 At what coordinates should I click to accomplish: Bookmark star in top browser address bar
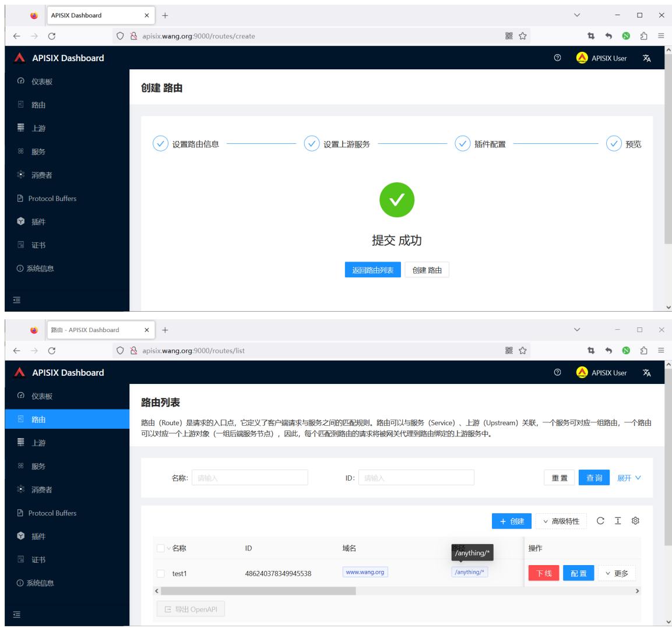[x=522, y=36]
